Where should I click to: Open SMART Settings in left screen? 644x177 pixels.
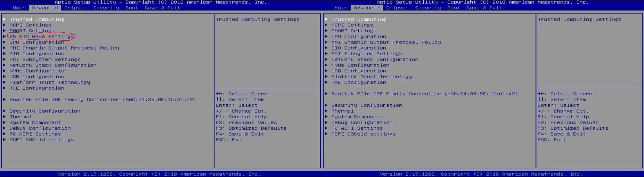32,31
